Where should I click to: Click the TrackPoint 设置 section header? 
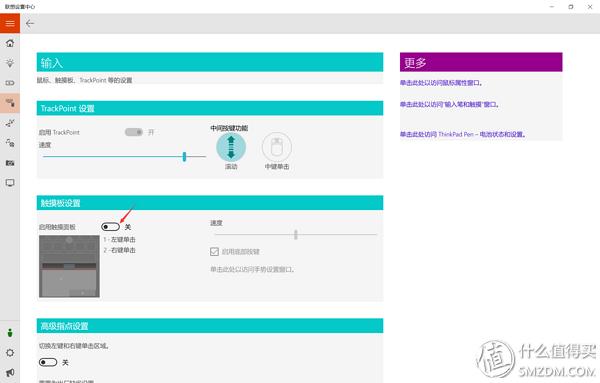(x=210, y=108)
